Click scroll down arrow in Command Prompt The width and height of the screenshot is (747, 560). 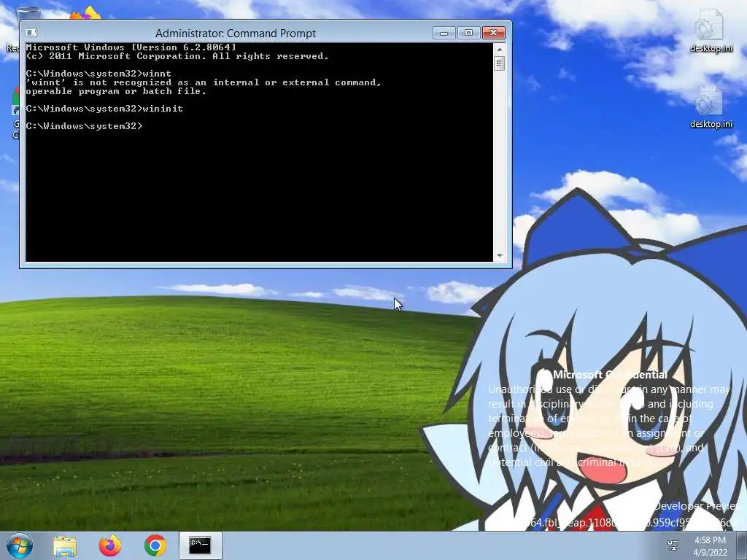coord(499,256)
